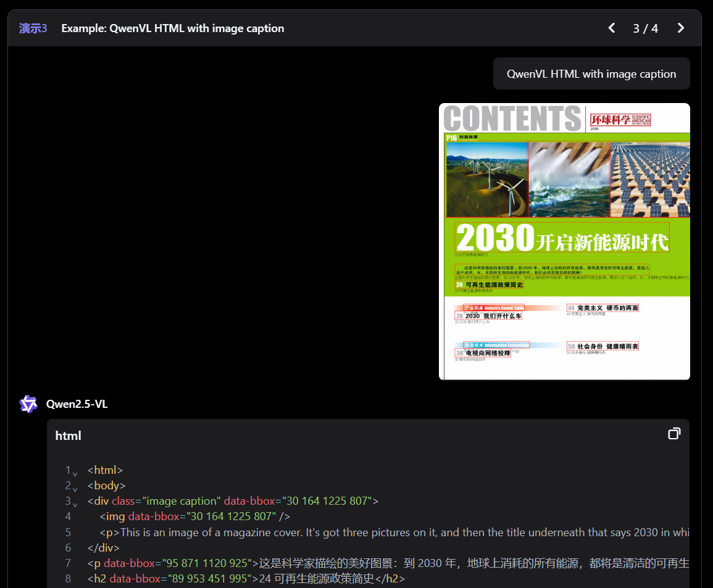Advance to the next demo example
Image resolution: width=713 pixels, height=588 pixels.
tap(680, 28)
